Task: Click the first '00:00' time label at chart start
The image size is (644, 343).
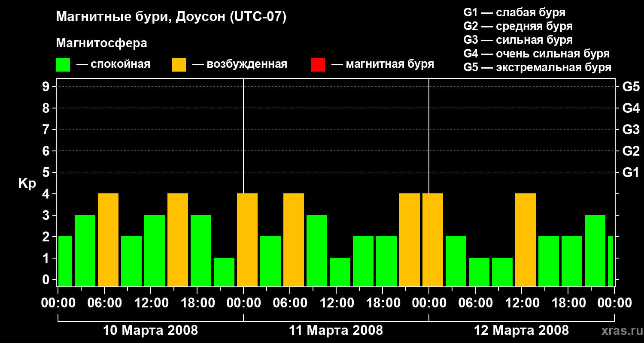Action: pyautogui.click(x=58, y=303)
